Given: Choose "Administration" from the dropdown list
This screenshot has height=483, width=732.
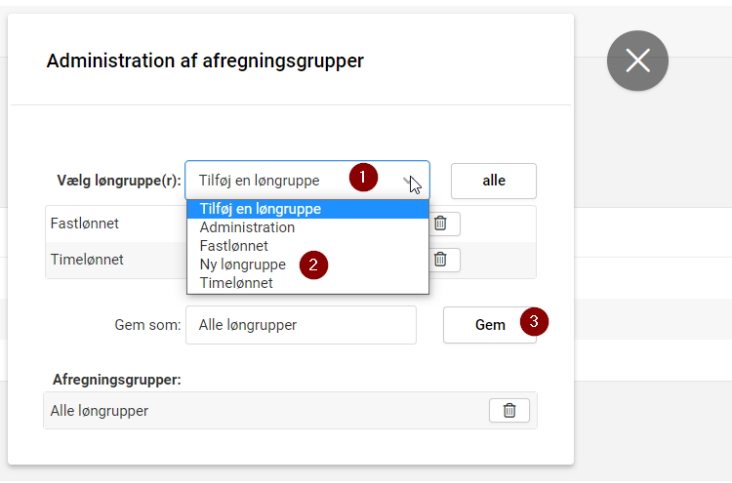Looking at the screenshot, I should point(247,227).
